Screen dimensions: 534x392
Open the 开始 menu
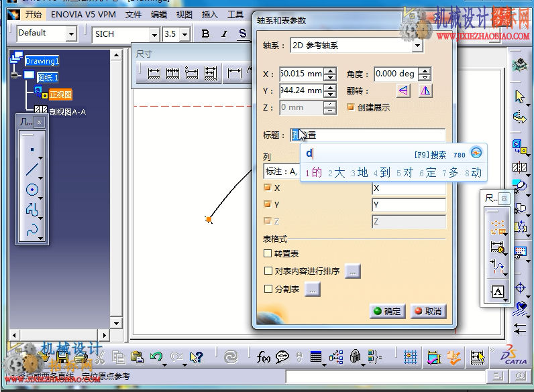pos(34,14)
